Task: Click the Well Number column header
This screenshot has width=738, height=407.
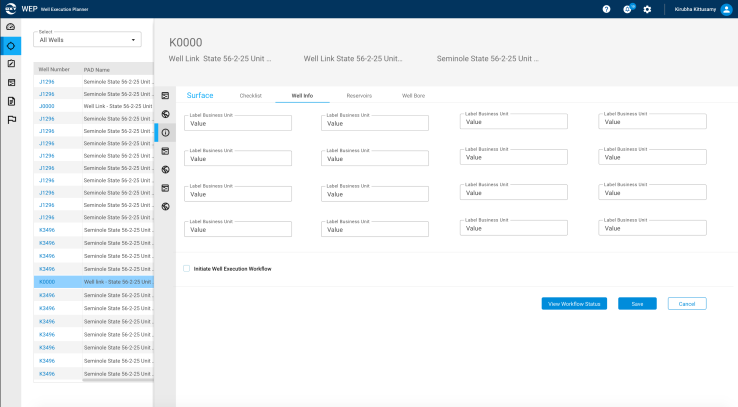Action: pos(54,69)
